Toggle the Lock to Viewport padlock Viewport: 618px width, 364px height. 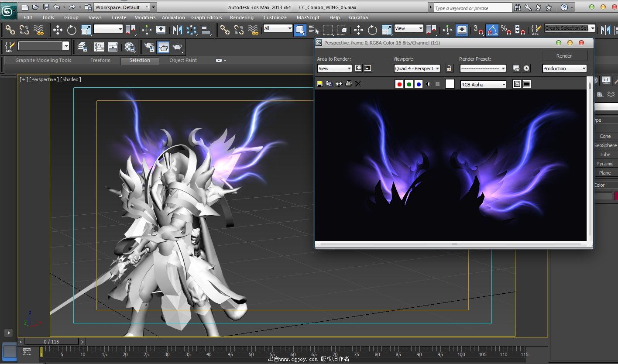(450, 69)
